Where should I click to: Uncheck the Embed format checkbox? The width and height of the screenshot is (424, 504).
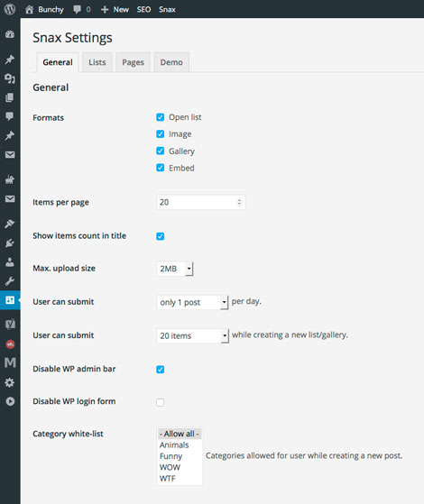(161, 168)
